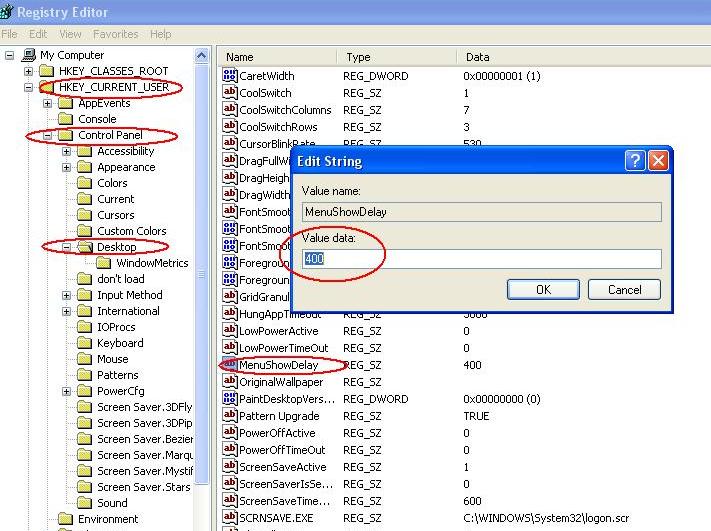Image resolution: width=711 pixels, height=531 pixels.
Task: Collapse the My Computer tree node
Action: click(x=10, y=55)
